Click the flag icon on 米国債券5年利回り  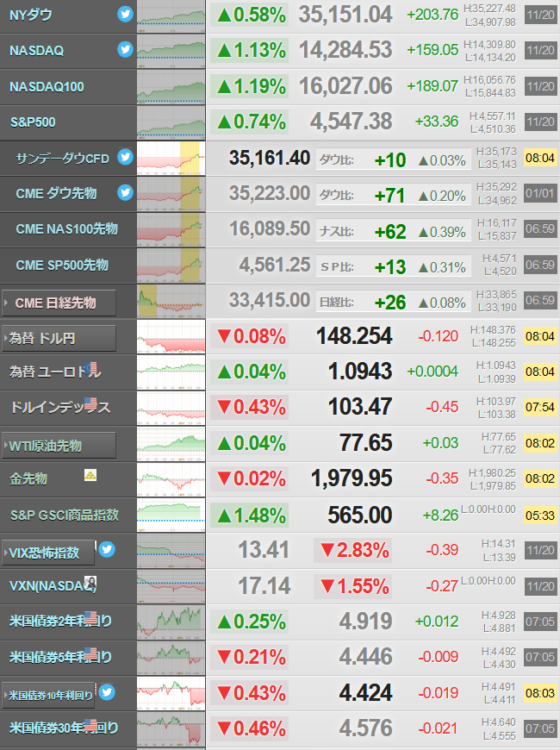(x=90, y=653)
